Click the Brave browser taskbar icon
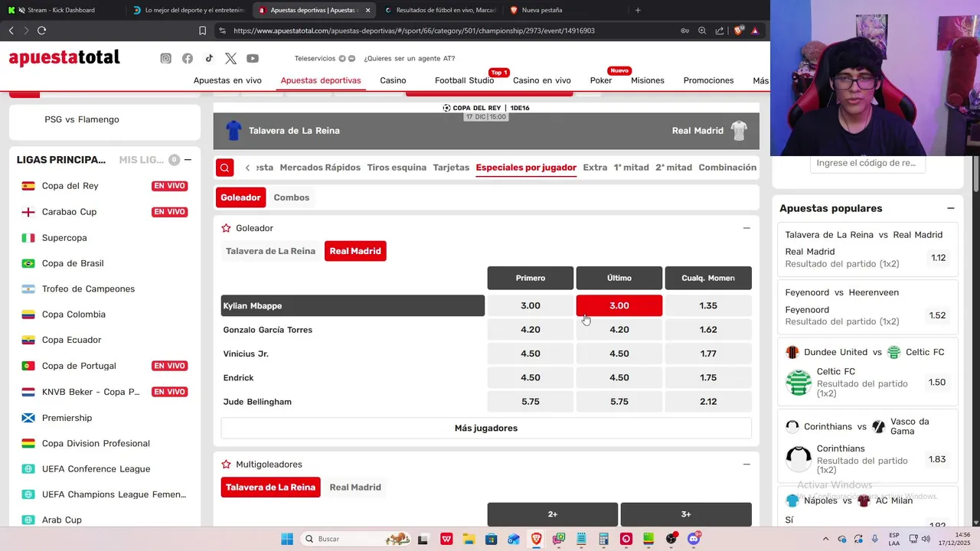Image resolution: width=980 pixels, height=551 pixels. tap(536, 539)
